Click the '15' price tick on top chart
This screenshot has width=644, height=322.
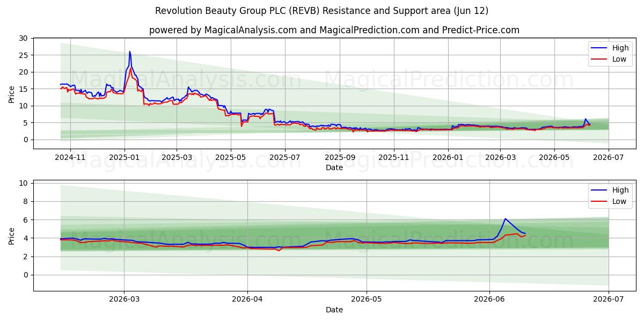[x=23, y=89]
